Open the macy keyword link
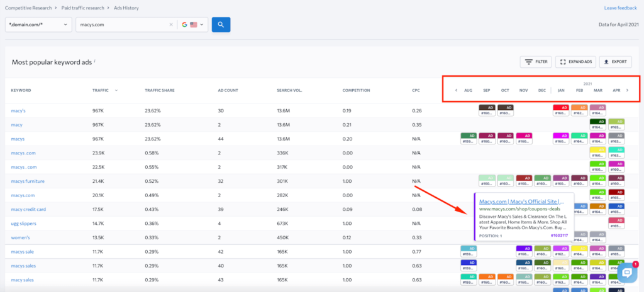The width and height of the screenshot is (644, 292). point(16,125)
